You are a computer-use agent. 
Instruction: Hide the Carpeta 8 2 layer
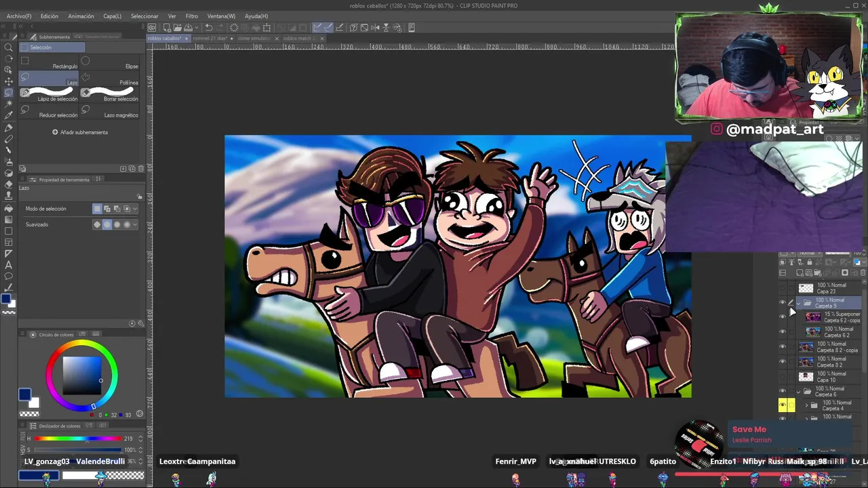[x=783, y=362]
